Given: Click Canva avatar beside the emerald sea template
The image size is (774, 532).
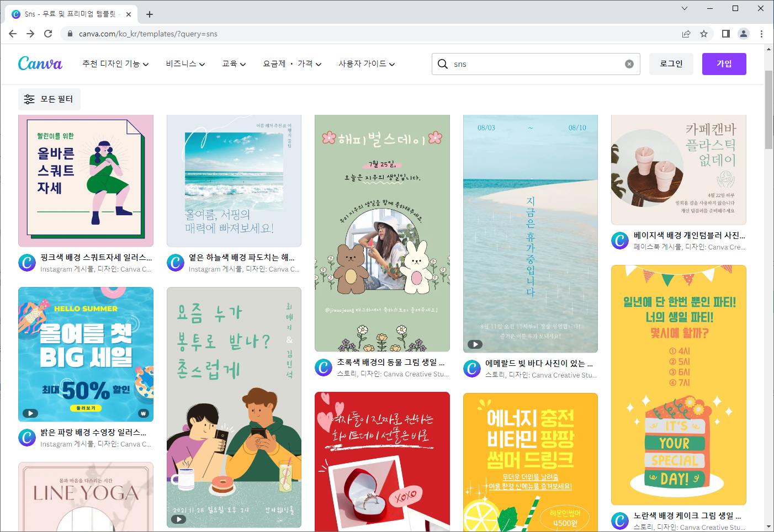Looking at the screenshot, I should tap(472, 369).
